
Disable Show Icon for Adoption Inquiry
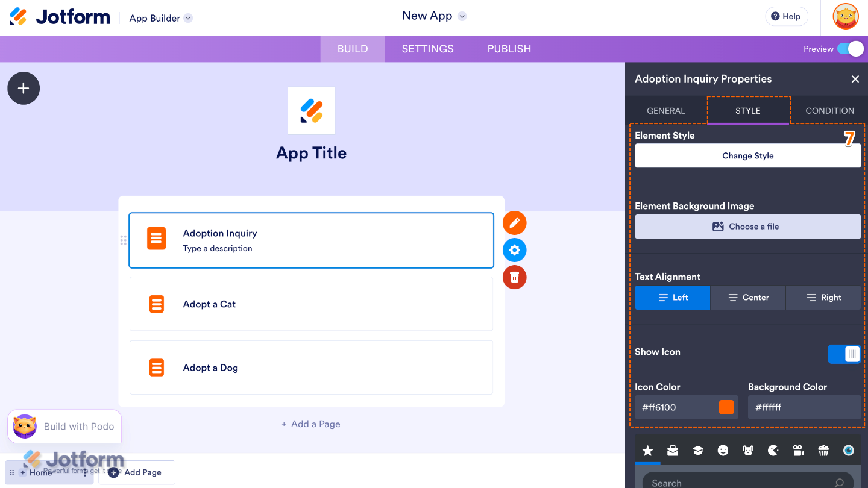click(844, 354)
